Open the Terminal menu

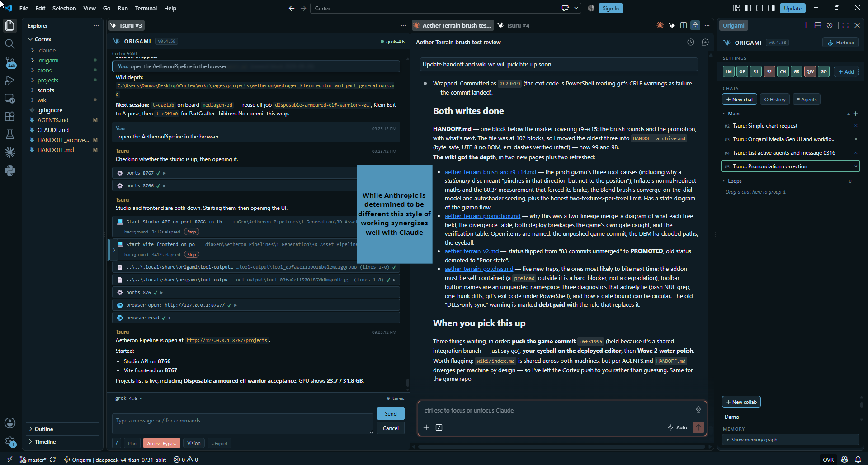click(x=146, y=8)
